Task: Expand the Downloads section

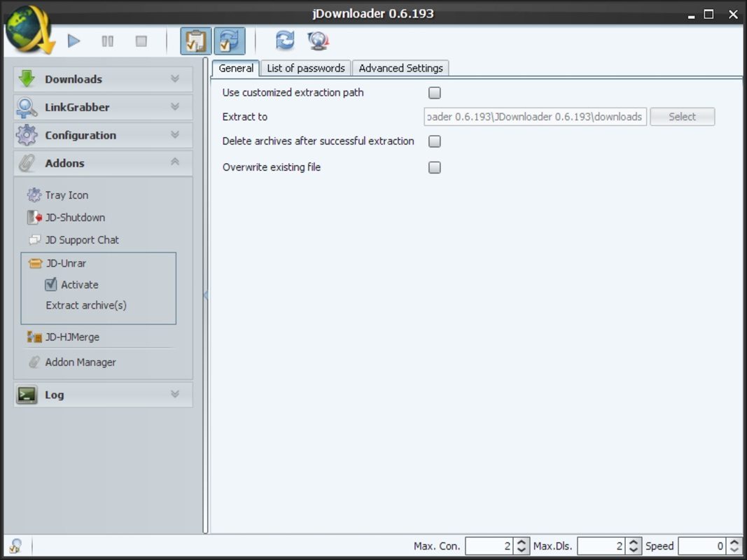Action: click(x=175, y=79)
